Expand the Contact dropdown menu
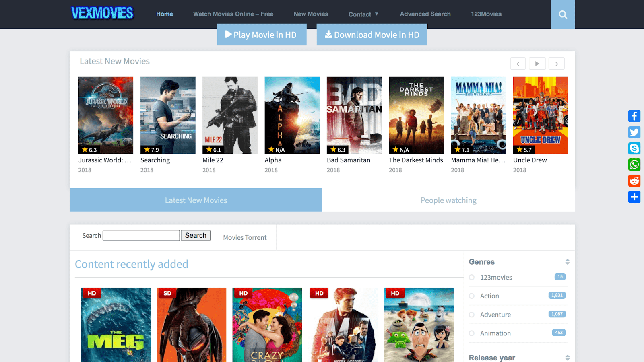Image resolution: width=644 pixels, height=362 pixels. tap(363, 14)
